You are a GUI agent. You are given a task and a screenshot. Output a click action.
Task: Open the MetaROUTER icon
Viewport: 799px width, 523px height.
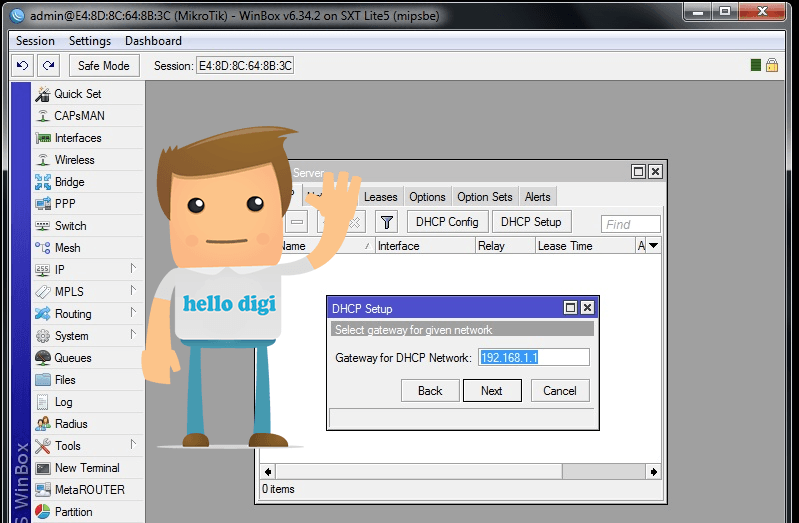tap(43, 490)
